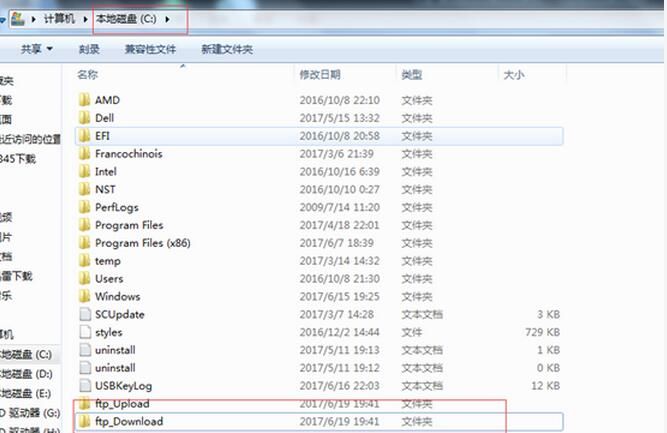Viewport: 667px width, 433px height.
Task: Select the Windows folder row
Action: coord(118,296)
